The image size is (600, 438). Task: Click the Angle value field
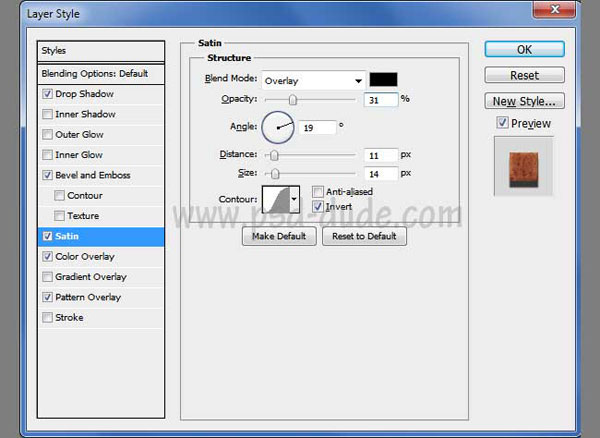pyautogui.click(x=317, y=127)
